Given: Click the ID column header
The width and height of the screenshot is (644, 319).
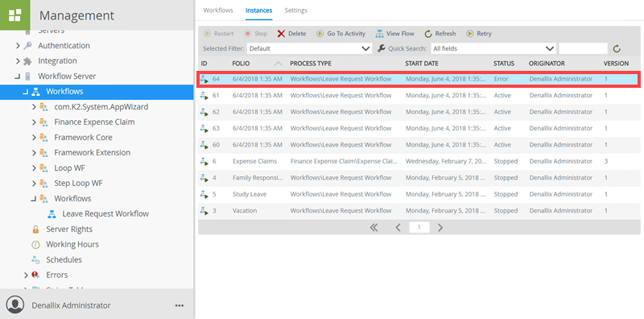Looking at the screenshot, I should tap(204, 64).
